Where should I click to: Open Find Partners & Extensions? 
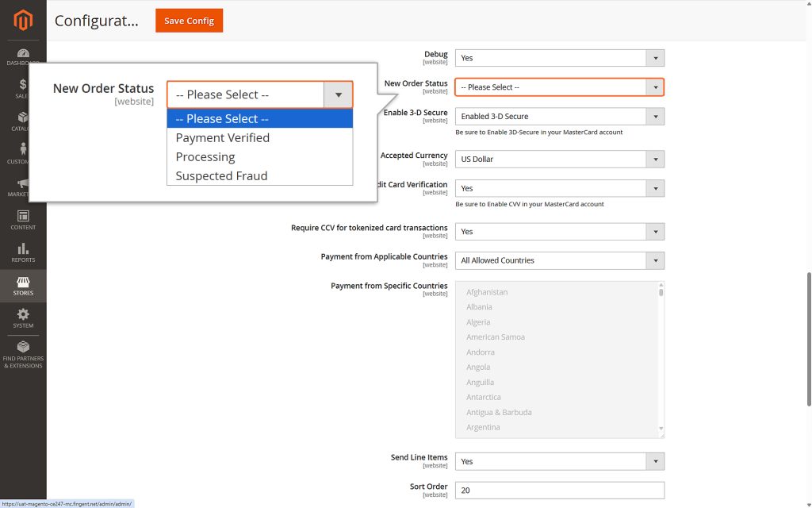point(23,355)
